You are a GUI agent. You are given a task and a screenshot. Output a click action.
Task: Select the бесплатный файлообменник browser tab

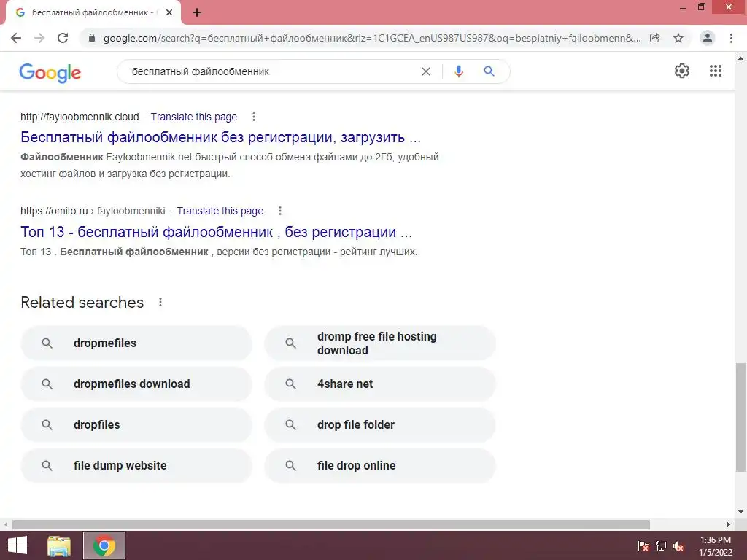point(93,12)
